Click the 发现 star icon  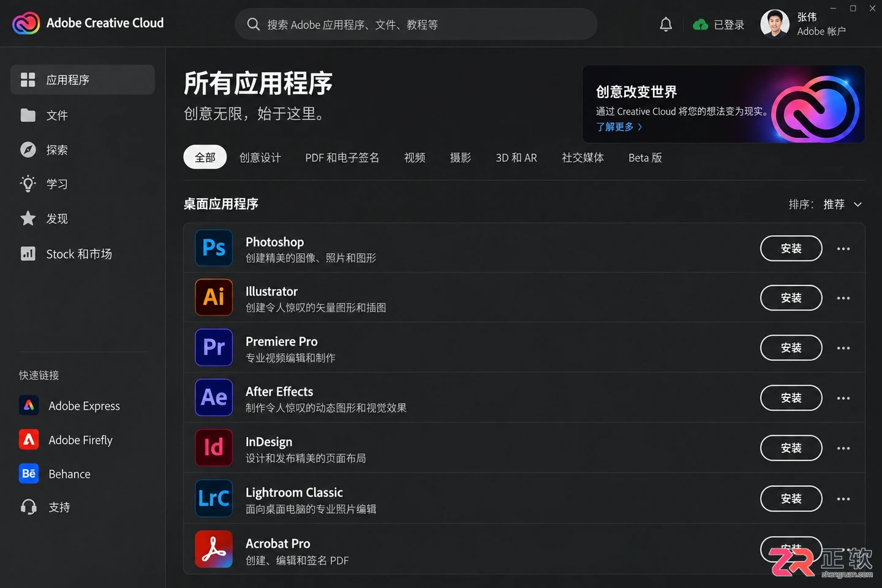(28, 218)
